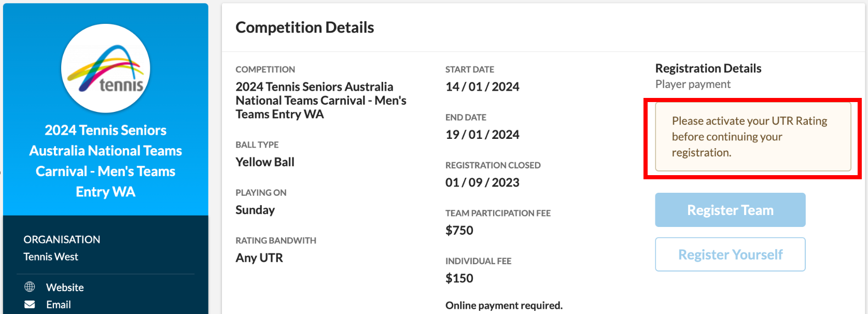Open the Email link in sidebar
Viewport: 868px width, 314px height.
(x=59, y=305)
